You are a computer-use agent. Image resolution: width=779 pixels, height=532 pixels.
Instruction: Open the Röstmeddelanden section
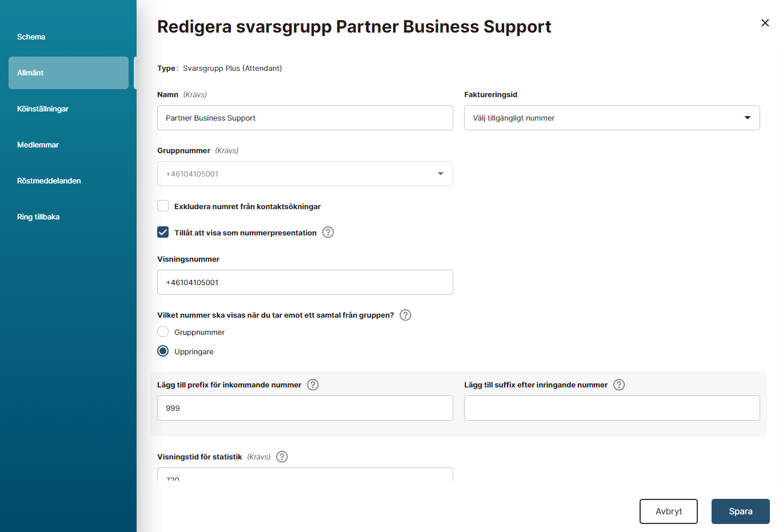[x=49, y=181]
